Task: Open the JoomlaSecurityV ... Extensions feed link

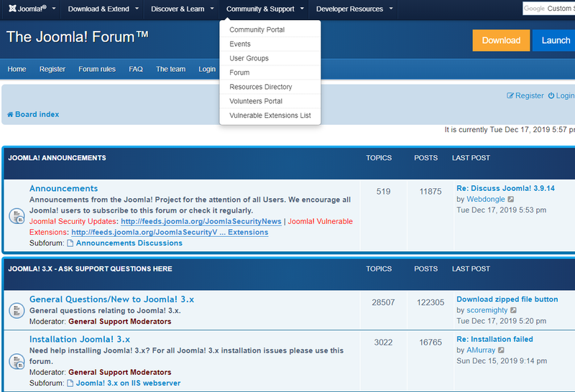Action: [170, 233]
